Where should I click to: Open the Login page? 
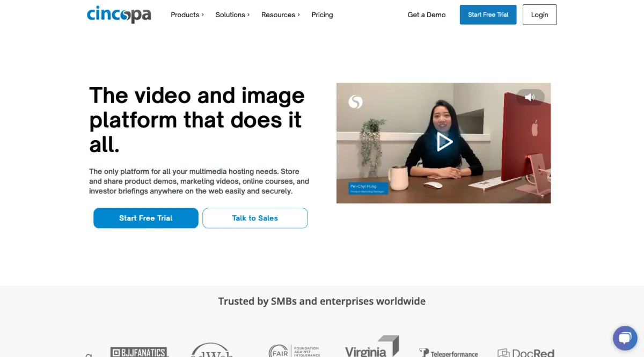[539, 14]
